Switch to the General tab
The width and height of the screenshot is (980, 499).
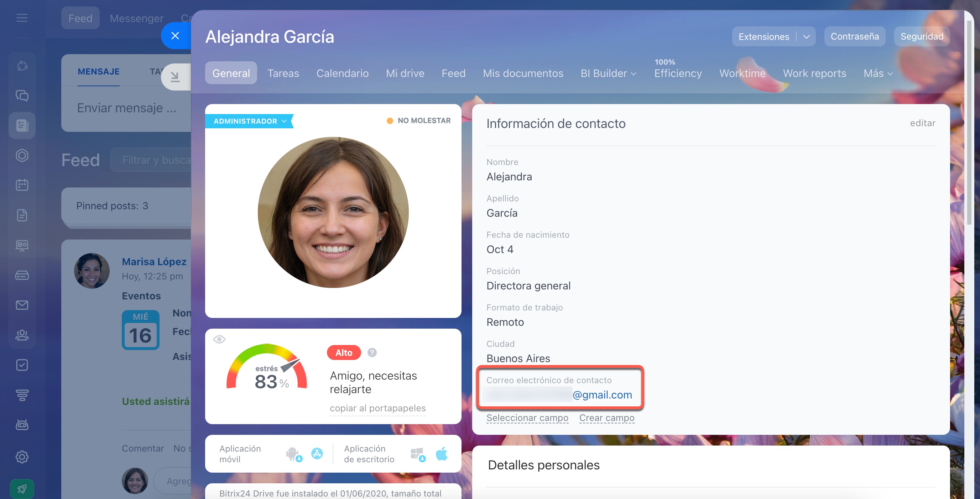(x=231, y=73)
